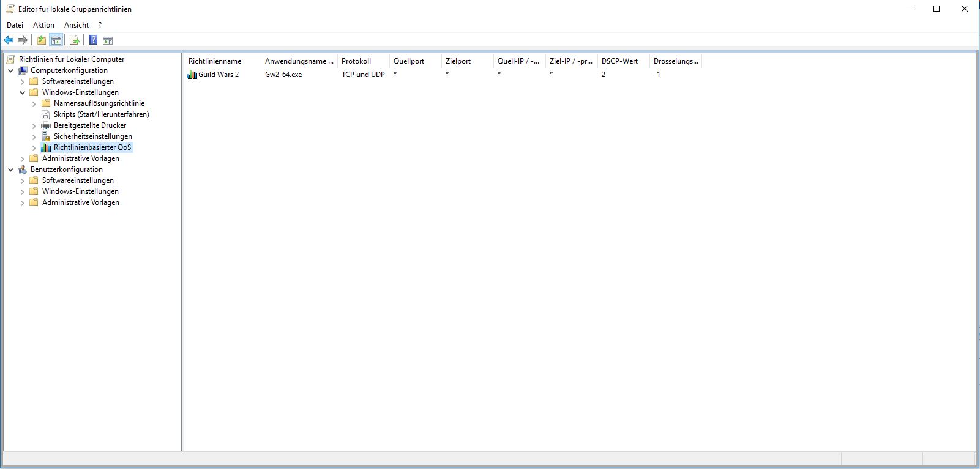Click the computer icon beside Computerkonfiguration
The width and height of the screenshot is (980, 469).
(23, 70)
